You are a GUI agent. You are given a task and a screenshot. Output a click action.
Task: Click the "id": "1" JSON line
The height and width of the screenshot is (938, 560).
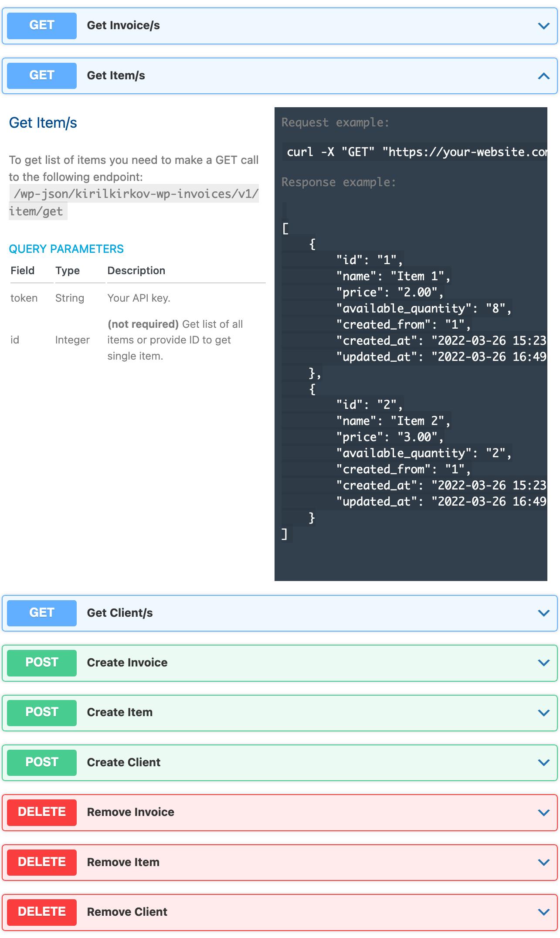pos(369,260)
